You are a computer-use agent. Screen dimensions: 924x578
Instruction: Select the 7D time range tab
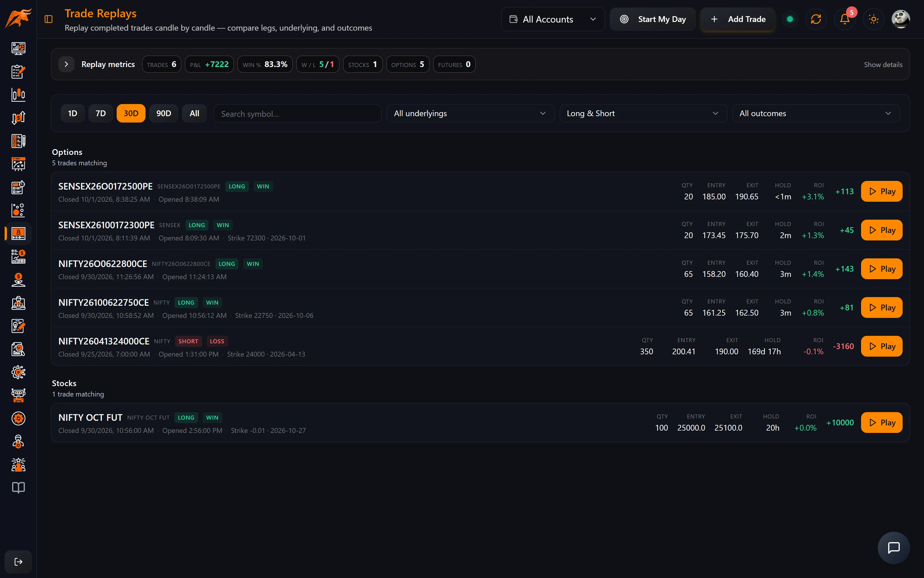tap(101, 113)
